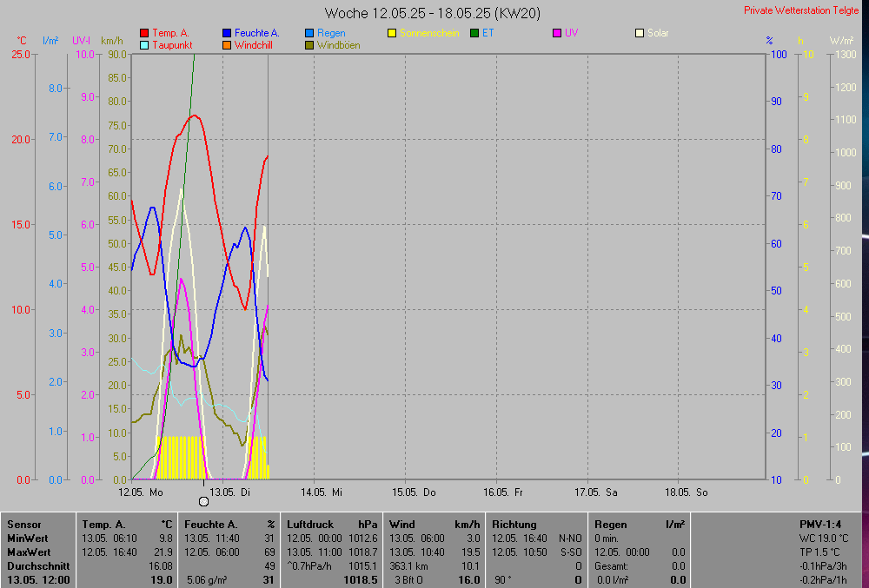The image size is (869, 588).
Task: Click the 'PMV-1:4' header
Action: 820,525
